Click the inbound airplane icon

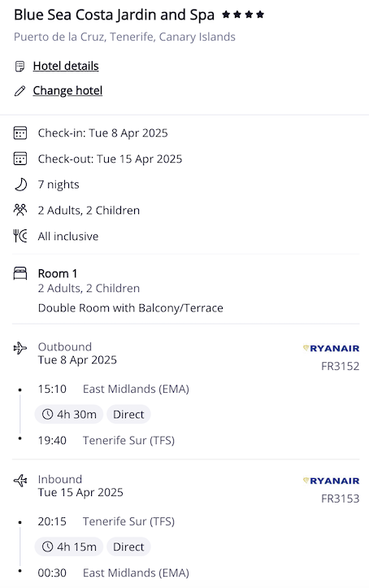[20, 481]
